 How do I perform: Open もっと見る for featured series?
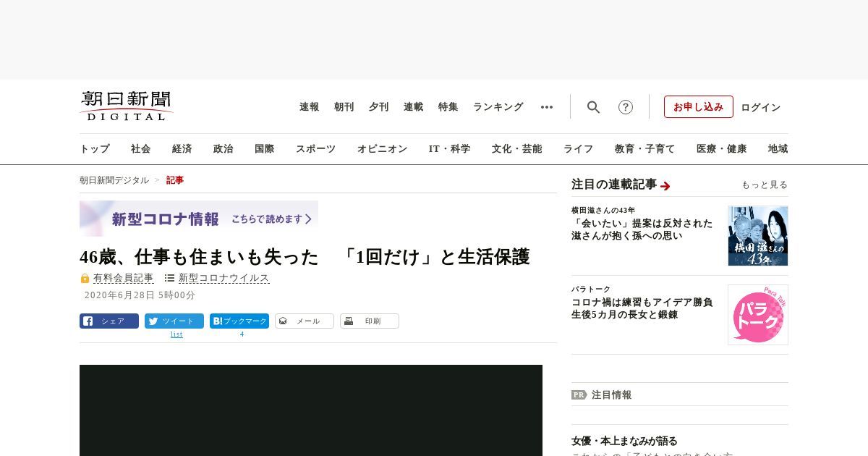(x=765, y=185)
